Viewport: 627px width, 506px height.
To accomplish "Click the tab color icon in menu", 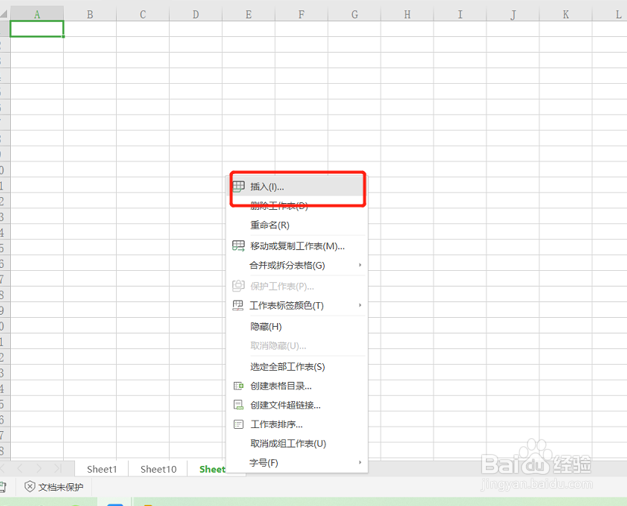I will [x=238, y=306].
